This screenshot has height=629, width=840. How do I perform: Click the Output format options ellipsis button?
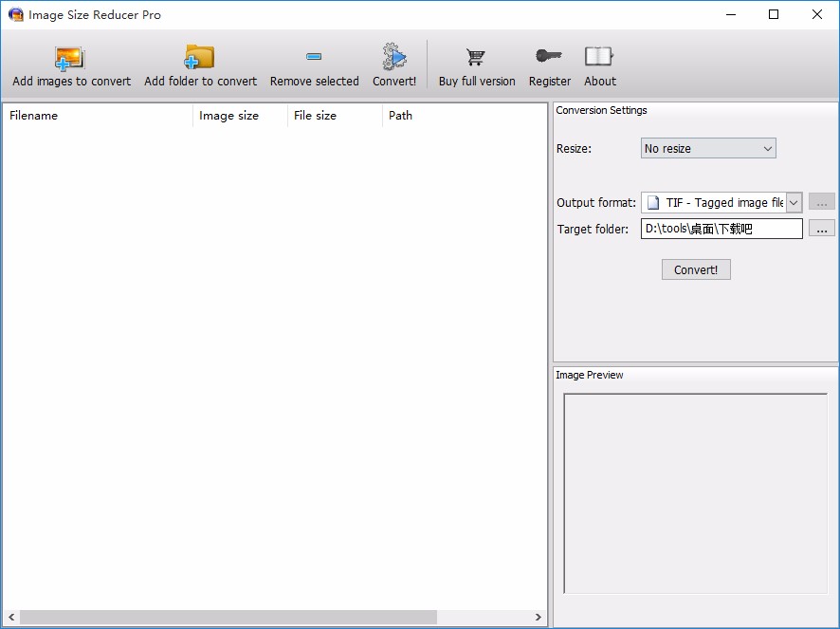(821, 202)
